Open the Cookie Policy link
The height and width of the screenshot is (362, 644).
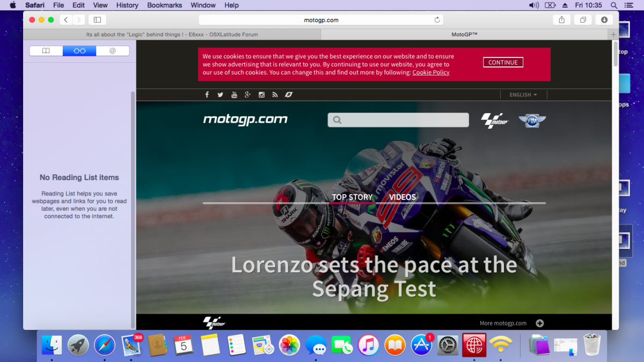coord(431,72)
